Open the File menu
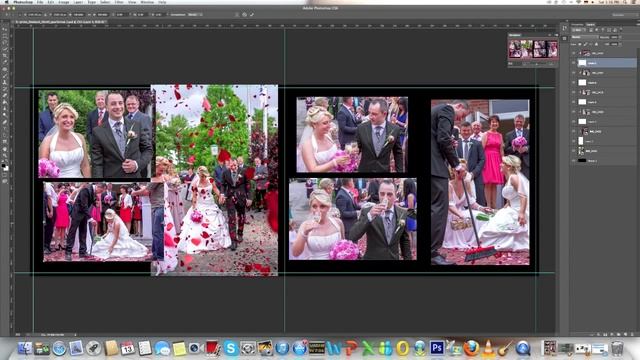This screenshot has height=360, width=640. pyautogui.click(x=40, y=2)
